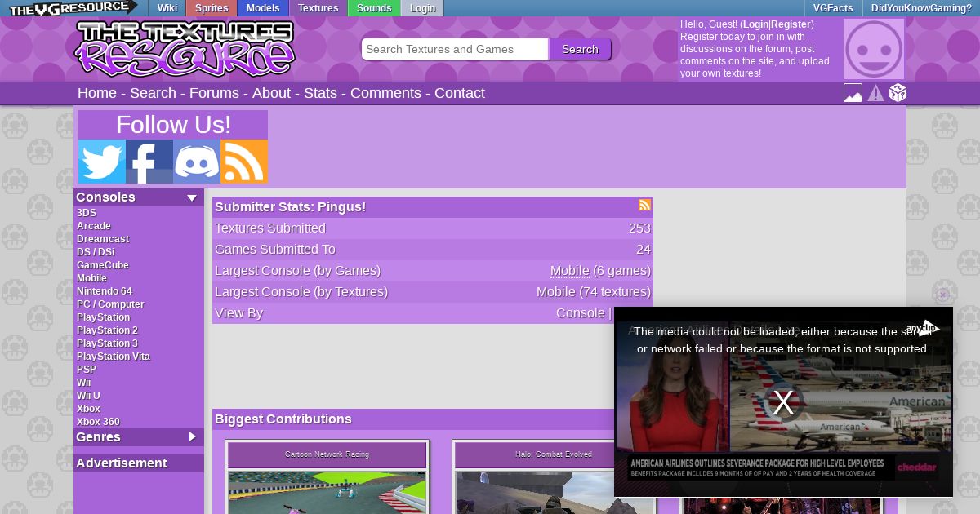Open Search in the purple menu
Viewport: 980px width, 514px height.
[x=153, y=93]
